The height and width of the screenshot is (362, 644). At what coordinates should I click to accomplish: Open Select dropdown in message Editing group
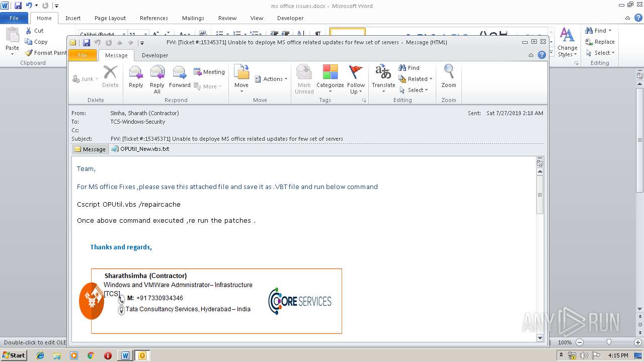coord(413,90)
